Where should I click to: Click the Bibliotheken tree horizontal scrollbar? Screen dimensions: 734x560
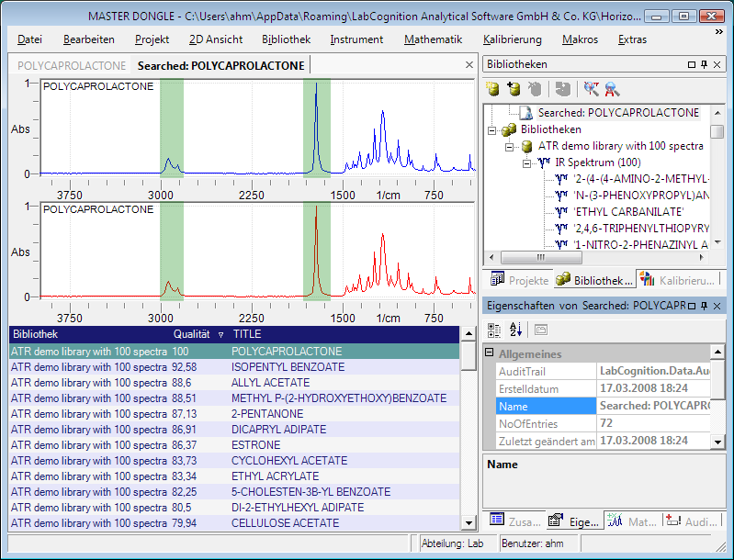(x=597, y=258)
